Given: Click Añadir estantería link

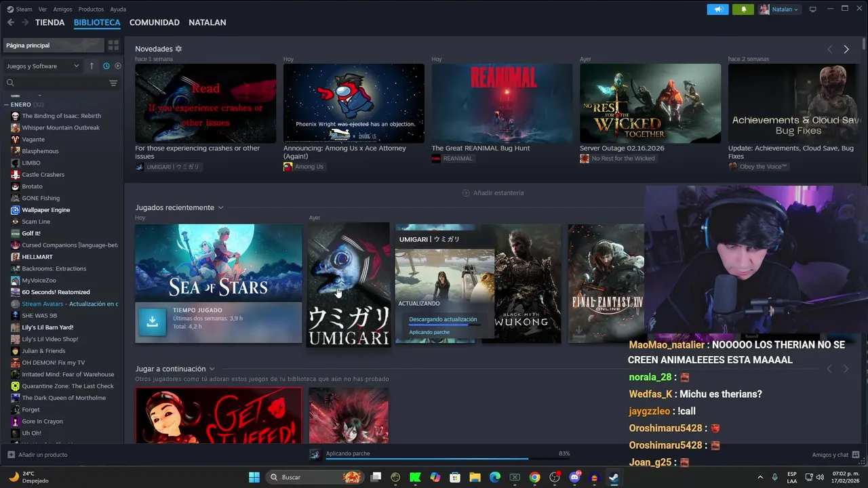Looking at the screenshot, I should (493, 193).
